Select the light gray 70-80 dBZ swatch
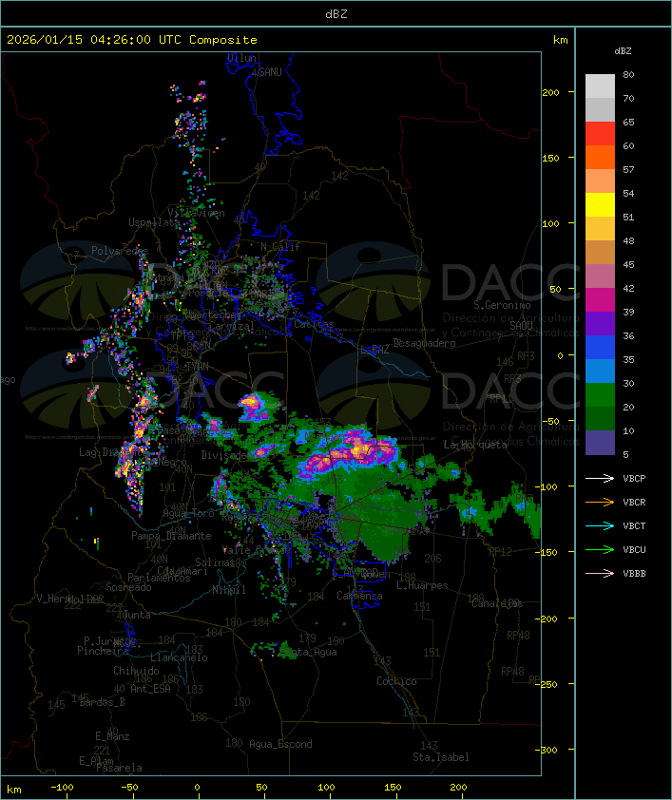Viewport: 672px width, 800px height. click(600, 86)
